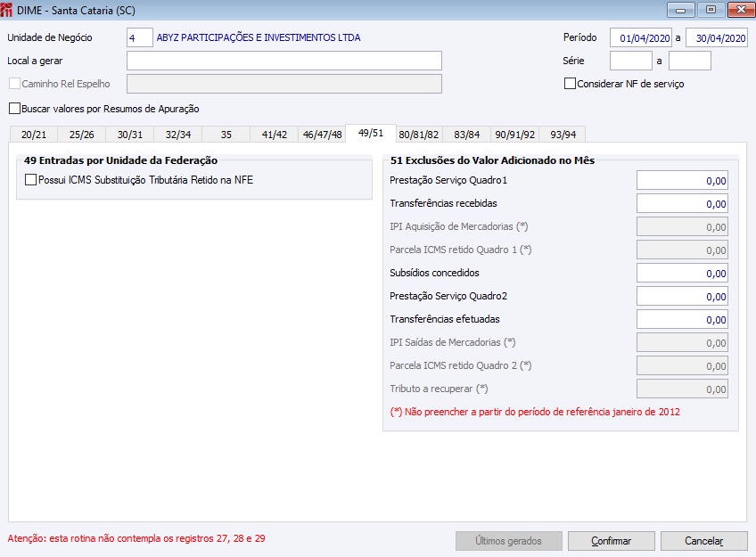The height and width of the screenshot is (557, 756).
Task: Click ABYZ PARTICIPAÇÕES E INVESTIMENTOS LTDA company name
Action: click(x=259, y=37)
